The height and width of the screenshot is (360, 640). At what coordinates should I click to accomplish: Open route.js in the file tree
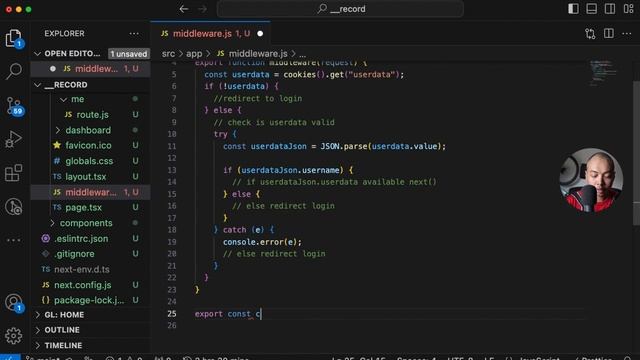pyautogui.click(x=91, y=115)
